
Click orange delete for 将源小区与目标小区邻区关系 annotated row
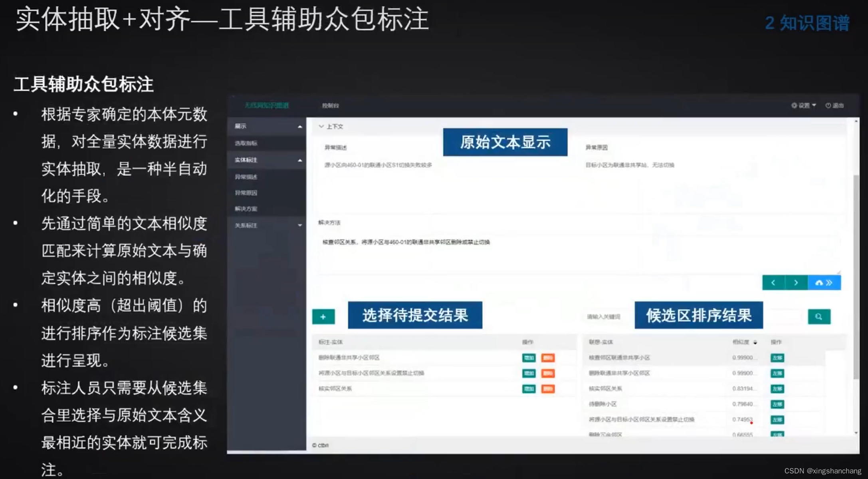click(x=548, y=373)
